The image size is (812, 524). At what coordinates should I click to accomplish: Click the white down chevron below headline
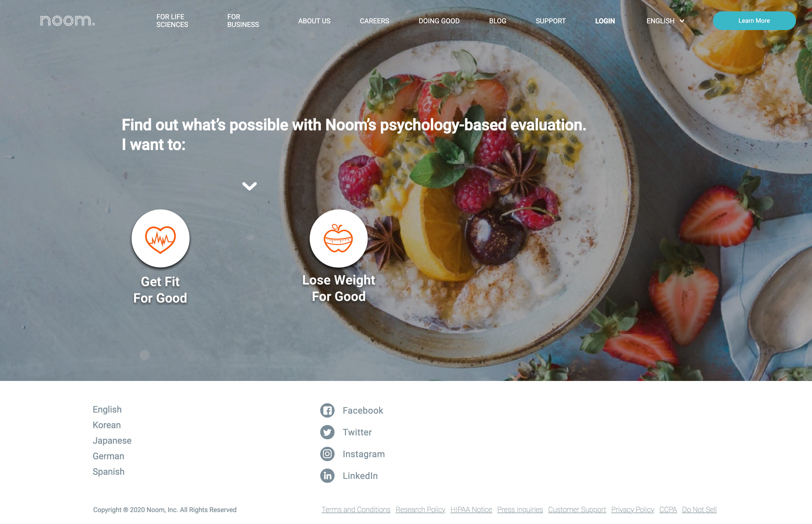pos(249,186)
